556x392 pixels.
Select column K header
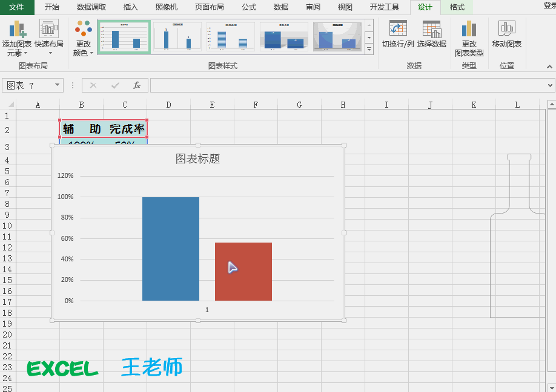click(474, 105)
